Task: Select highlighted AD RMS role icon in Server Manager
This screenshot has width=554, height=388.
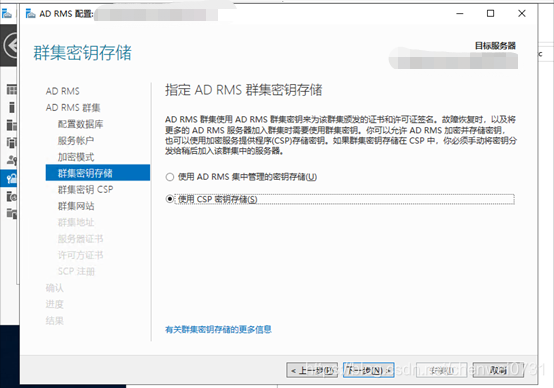Action: click(11, 178)
